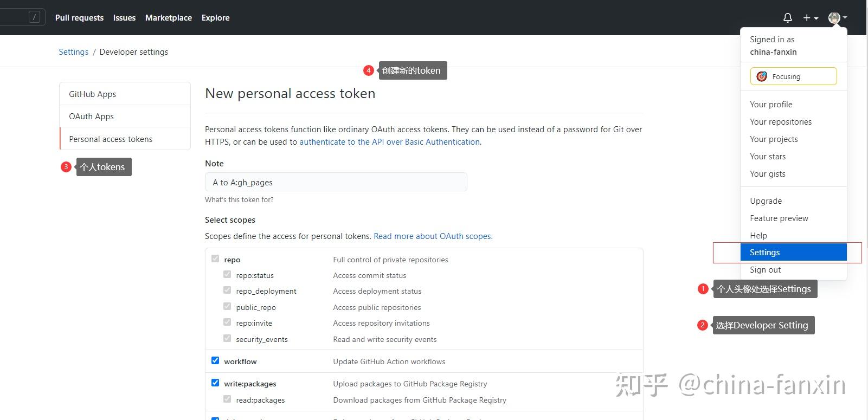868x420 pixels.
Task: Click Upload packages to GitHub Package Registry text
Action: coord(410,384)
